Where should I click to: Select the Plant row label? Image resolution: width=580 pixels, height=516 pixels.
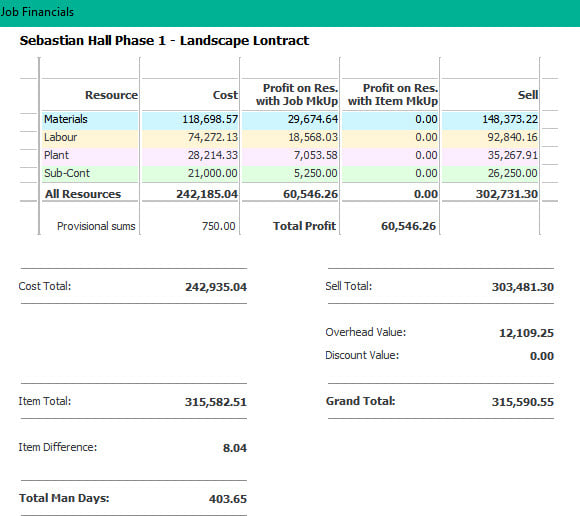57,155
